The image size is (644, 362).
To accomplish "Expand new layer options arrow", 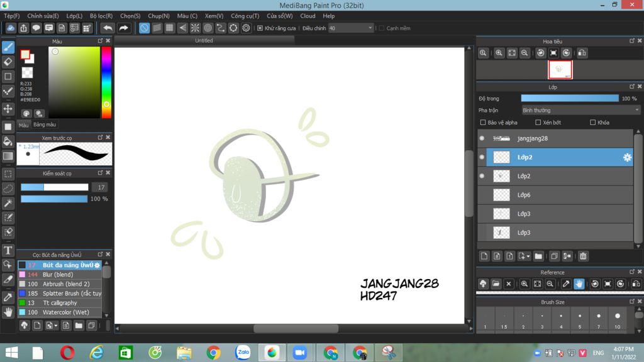I will pyautogui.click(x=528, y=256).
